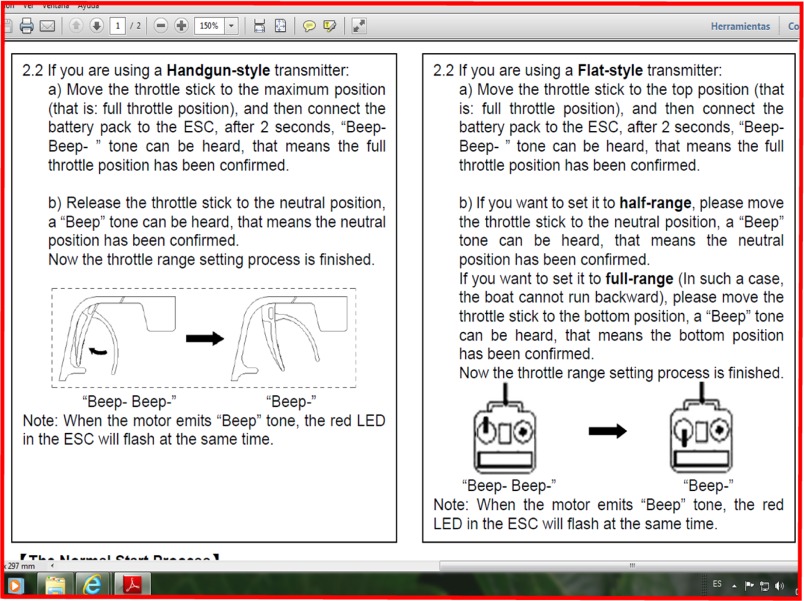Click the email envelope icon
The height and width of the screenshot is (601, 804).
(47, 26)
